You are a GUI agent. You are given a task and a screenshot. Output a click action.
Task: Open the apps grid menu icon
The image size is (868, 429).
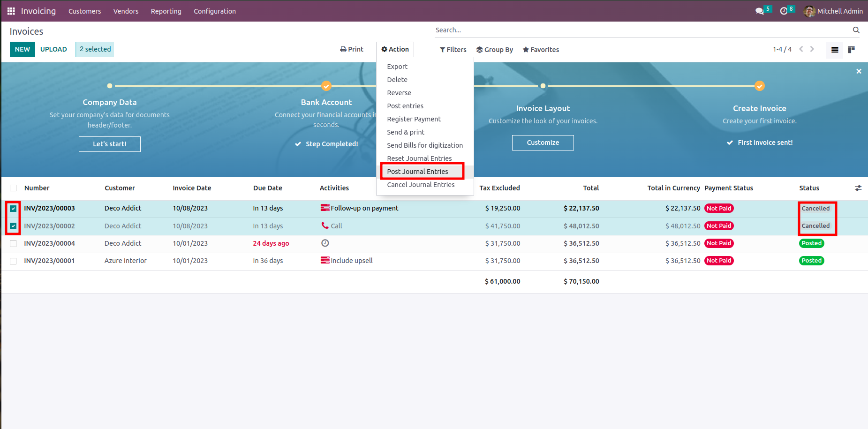click(x=11, y=11)
